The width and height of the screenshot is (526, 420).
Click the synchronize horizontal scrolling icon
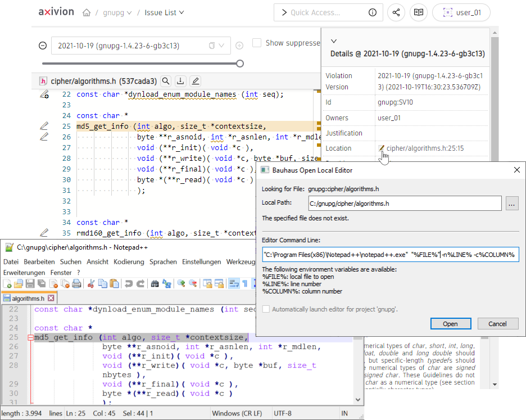(219, 284)
